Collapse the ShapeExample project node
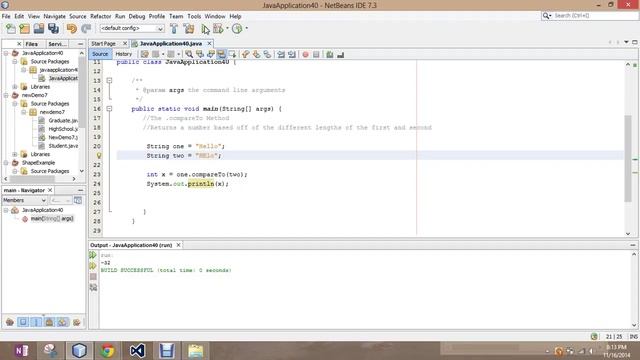This screenshot has width=640, height=360. click(6, 162)
